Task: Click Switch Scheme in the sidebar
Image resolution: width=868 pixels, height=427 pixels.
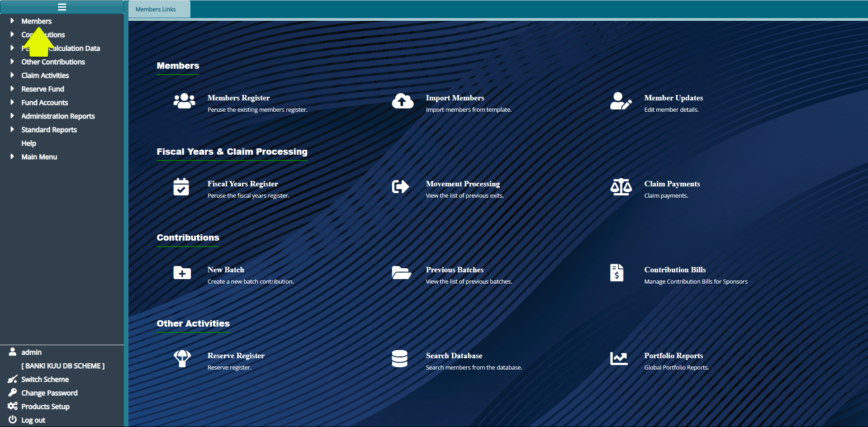Action: point(45,380)
